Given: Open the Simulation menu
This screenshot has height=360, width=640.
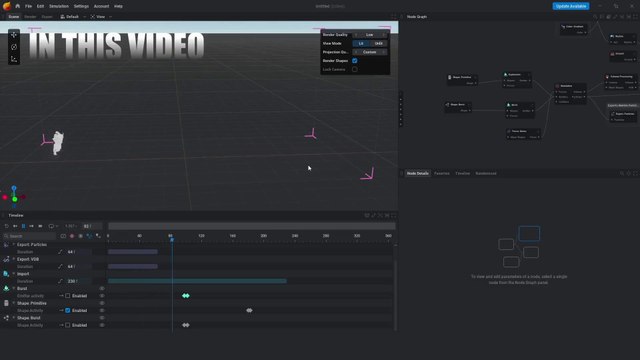Looking at the screenshot, I should click(x=59, y=6).
